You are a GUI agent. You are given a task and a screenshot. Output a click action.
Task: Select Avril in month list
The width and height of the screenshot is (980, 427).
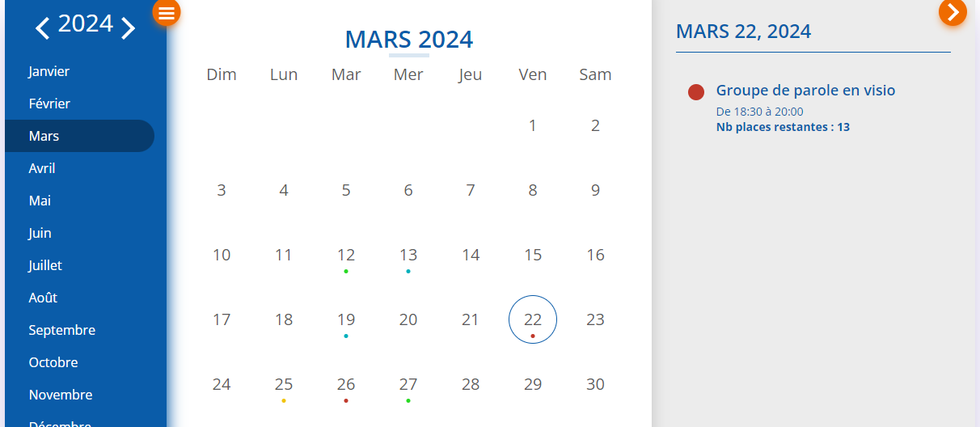click(42, 168)
